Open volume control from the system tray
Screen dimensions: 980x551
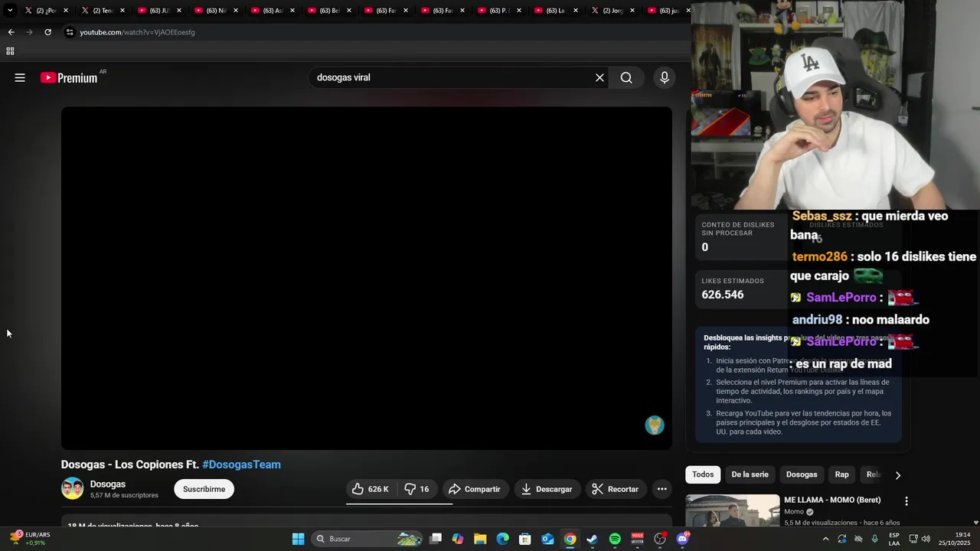point(925,539)
